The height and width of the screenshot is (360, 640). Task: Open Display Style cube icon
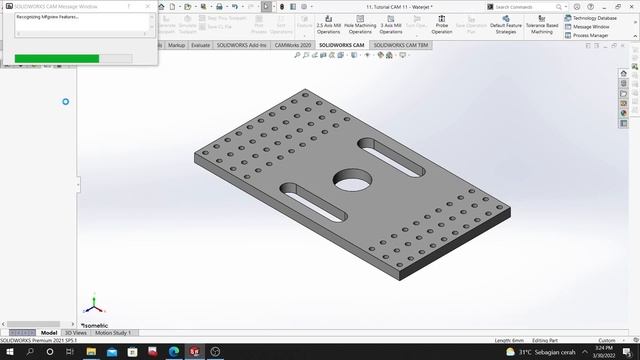[x=353, y=55]
